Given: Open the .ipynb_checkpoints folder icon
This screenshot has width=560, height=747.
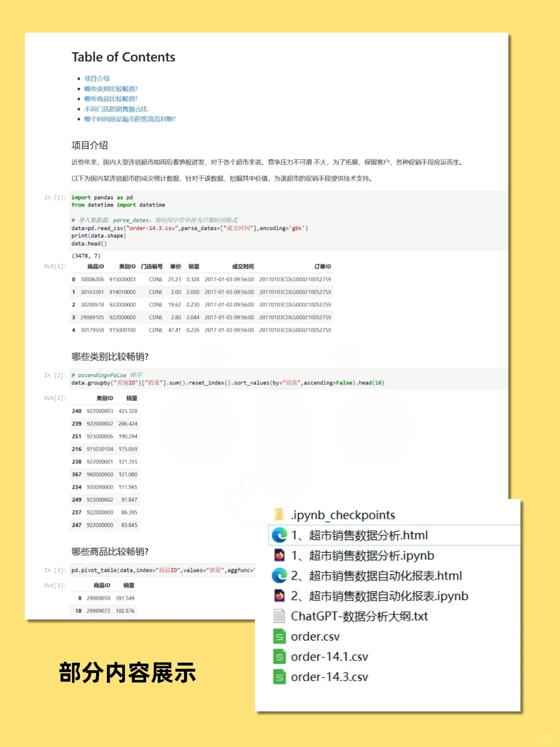Looking at the screenshot, I should click(x=278, y=515).
